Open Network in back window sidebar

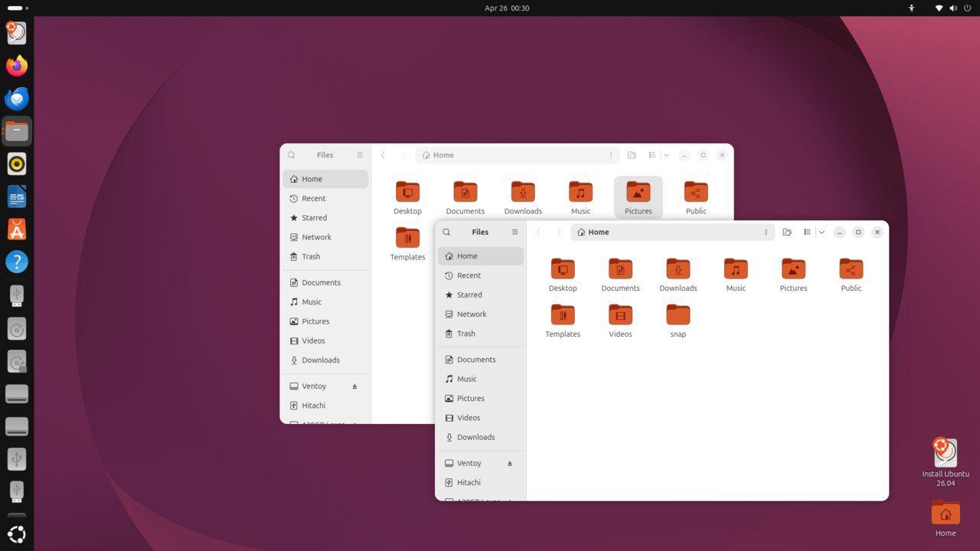point(325,237)
